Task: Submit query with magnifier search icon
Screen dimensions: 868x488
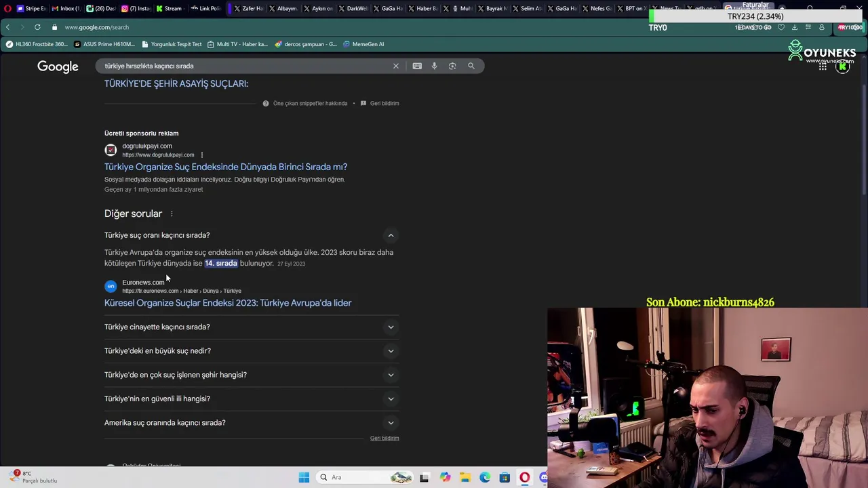Action: point(471,66)
